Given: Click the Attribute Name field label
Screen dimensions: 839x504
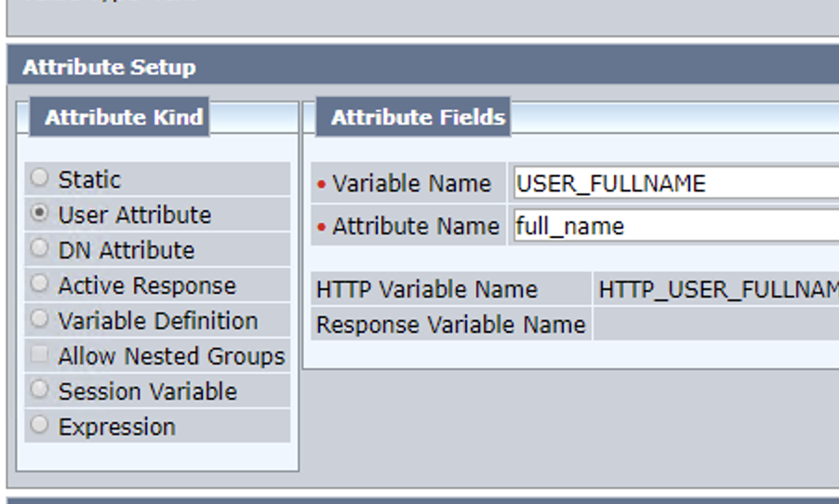Looking at the screenshot, I should point(416,226).
